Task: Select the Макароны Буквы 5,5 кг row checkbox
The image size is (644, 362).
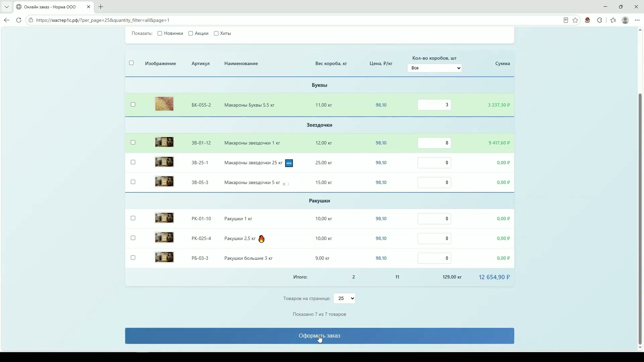Action: pyautogui.click(x=133, y=105)
